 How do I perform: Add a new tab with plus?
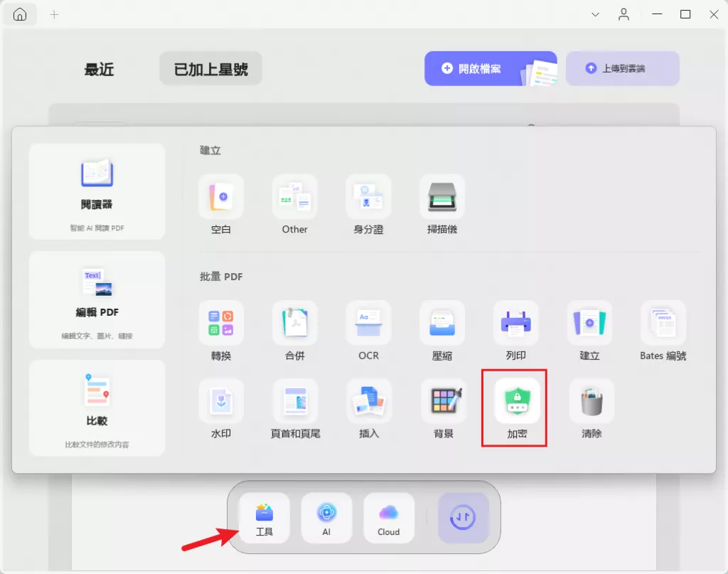(x=54, y=15)
